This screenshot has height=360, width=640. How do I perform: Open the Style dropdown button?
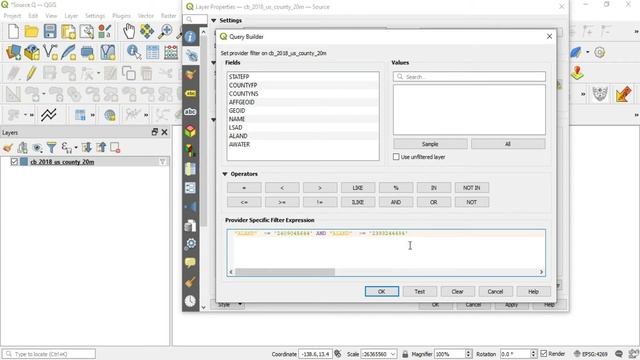[229, 304]
